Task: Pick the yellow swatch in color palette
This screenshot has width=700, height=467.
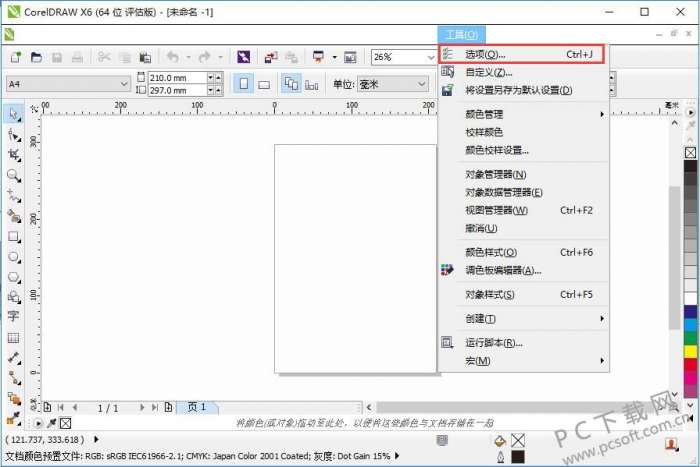Action: [x=690, y=351]
